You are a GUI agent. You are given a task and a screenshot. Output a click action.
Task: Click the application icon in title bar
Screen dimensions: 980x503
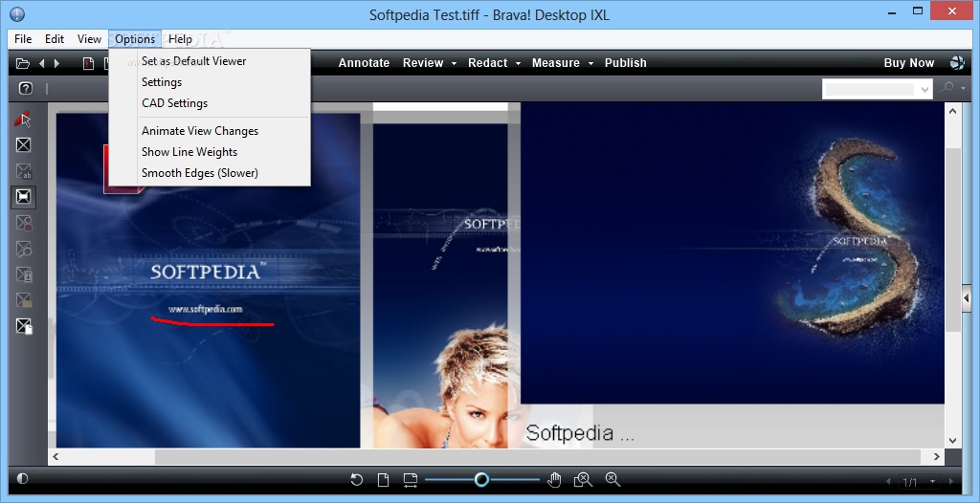pyautogui.click(x=17, y=13)
